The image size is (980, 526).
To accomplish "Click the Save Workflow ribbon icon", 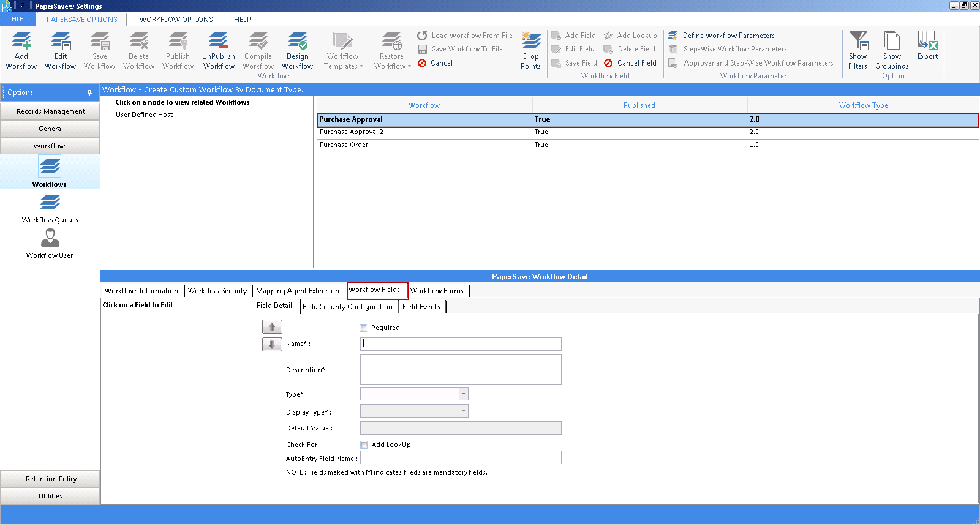I will [x=100, y=50].
